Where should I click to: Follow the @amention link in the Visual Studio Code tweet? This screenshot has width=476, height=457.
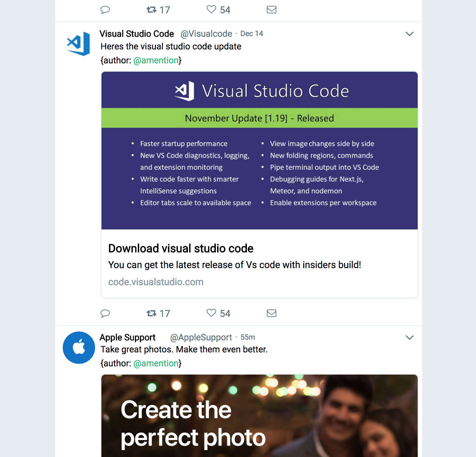(x=156, y=60)
